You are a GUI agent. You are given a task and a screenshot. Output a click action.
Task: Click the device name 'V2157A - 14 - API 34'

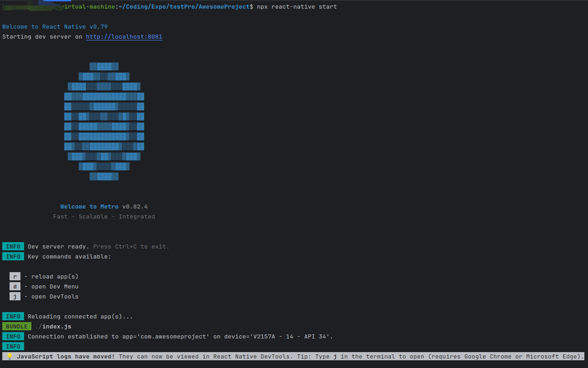(x=288, y=336)
